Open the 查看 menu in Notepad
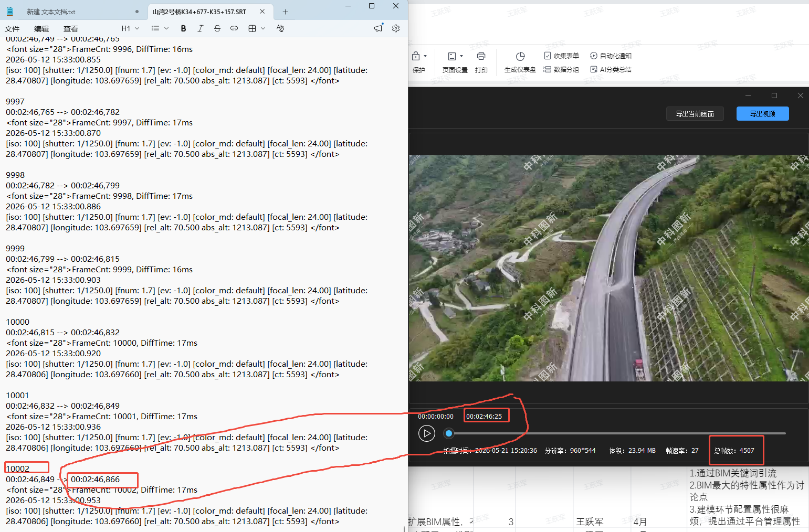809x532 pixels. coord(71,28)
